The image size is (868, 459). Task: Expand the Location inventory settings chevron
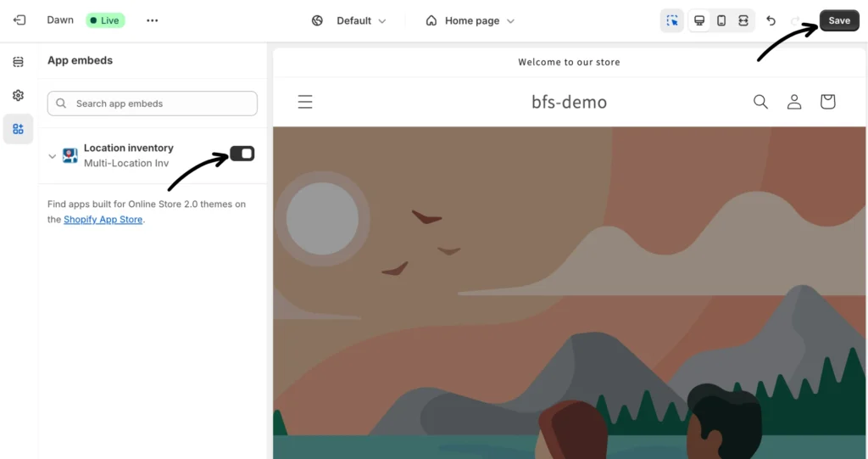click(53, 156)
